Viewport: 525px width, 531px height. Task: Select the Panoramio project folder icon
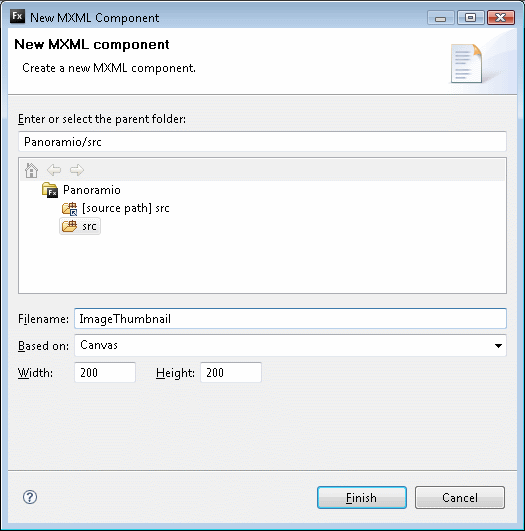49,190
